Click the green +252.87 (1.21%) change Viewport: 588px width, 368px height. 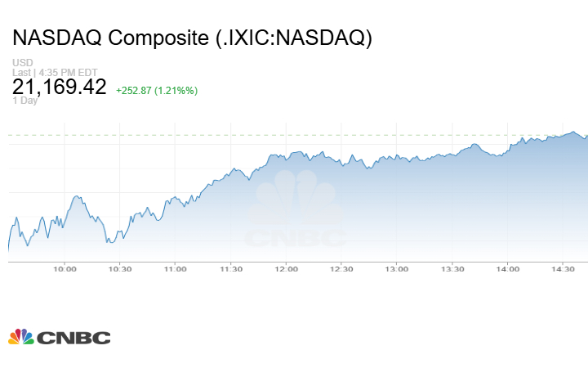[157, 89]
